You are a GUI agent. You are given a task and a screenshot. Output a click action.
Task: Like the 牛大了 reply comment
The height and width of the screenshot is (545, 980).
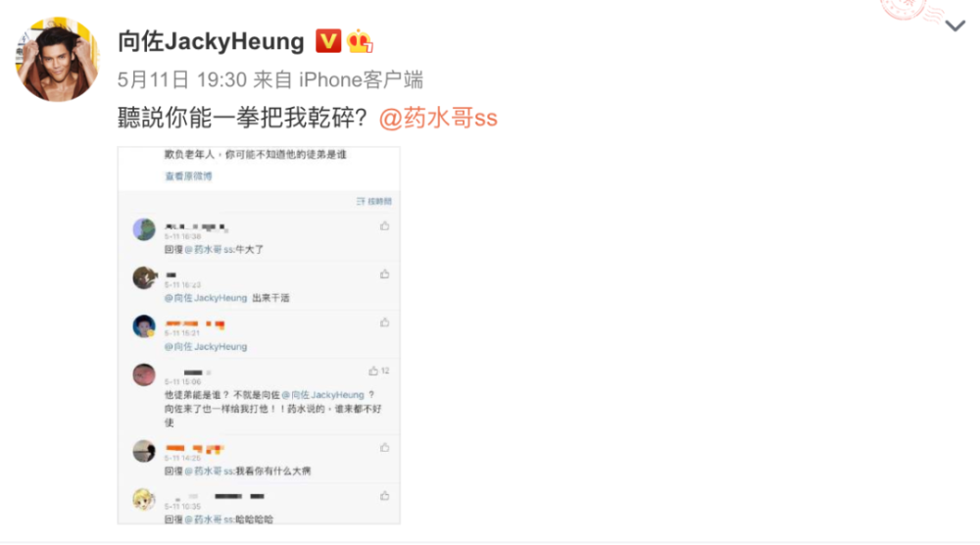coord(384,226)
